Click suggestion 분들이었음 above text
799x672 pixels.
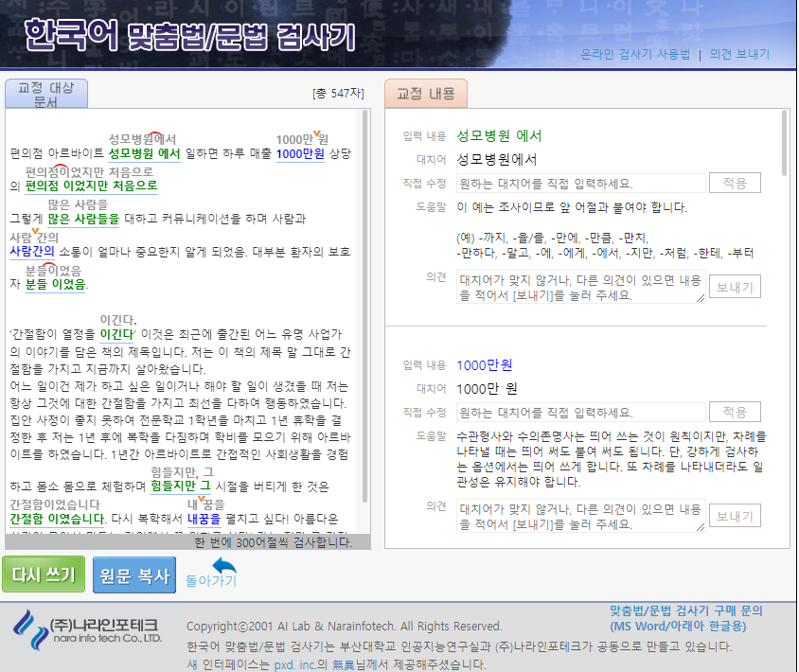[53, 270]
